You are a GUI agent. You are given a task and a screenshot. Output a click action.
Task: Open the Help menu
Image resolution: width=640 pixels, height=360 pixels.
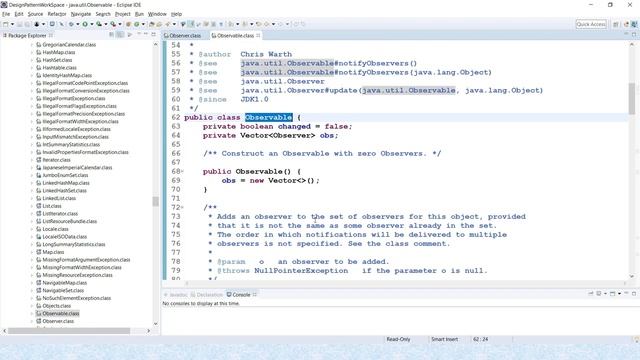pyautogui.click(x=176, y=14)
